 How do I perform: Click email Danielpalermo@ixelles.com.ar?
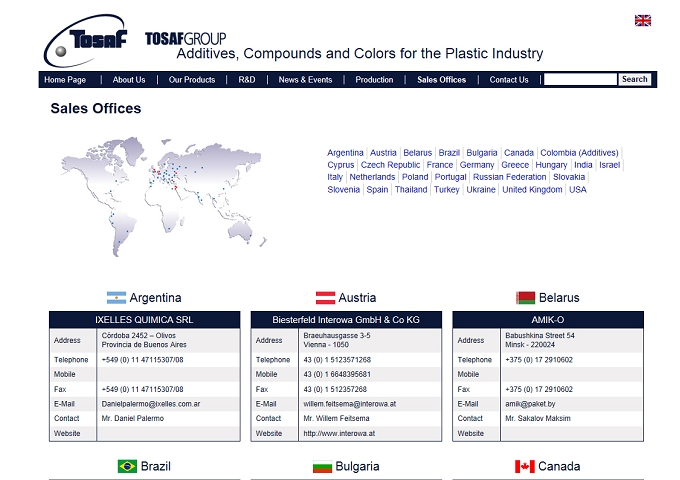pos(151,404)
